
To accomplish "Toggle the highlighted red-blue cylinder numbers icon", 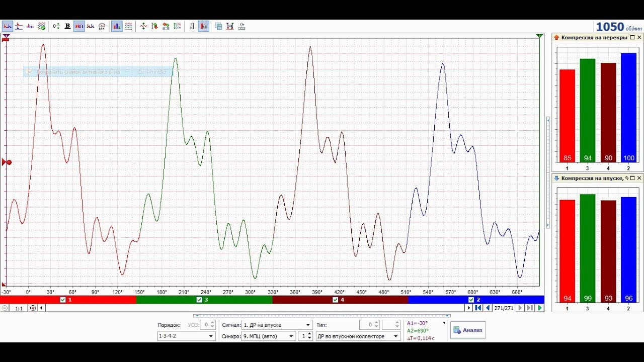I will (x=79, y=26).
